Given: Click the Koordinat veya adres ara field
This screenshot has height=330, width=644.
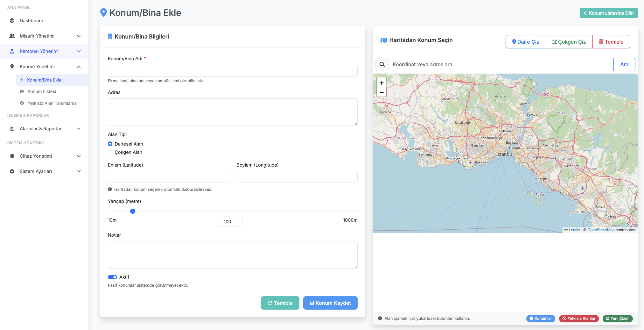Looking at the screenshot, I should coord(501,64).
